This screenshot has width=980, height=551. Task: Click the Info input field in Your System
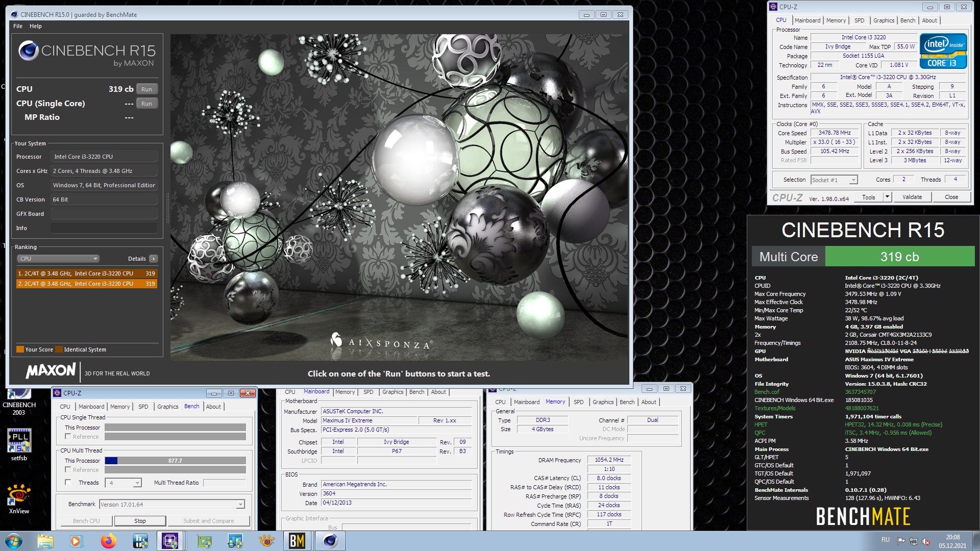[104, 228]
